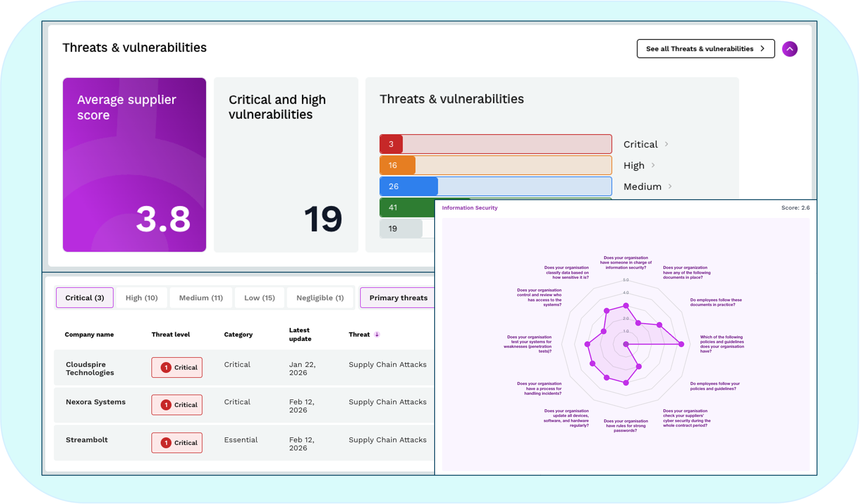Switch to the High (10) tab
Image resolution: width=860 pixels, height=504 pixels.
(142, 298)
